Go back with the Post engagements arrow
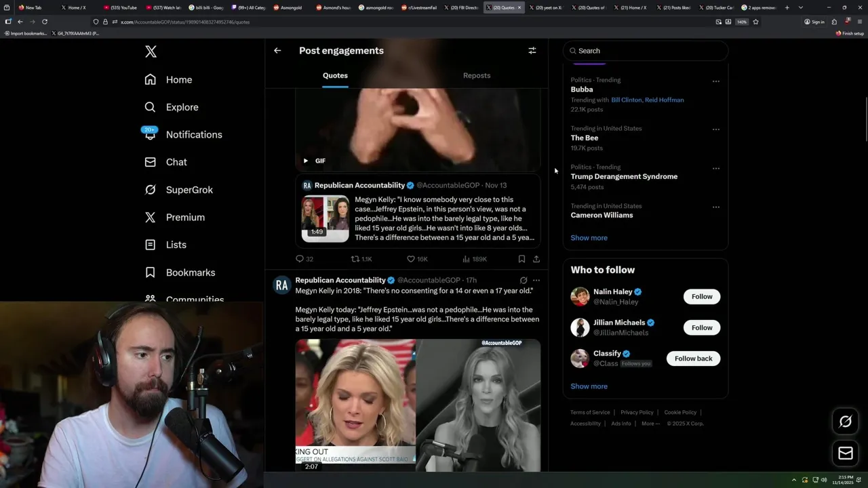Viewport: 868px width, 488px height. point(277,50)
